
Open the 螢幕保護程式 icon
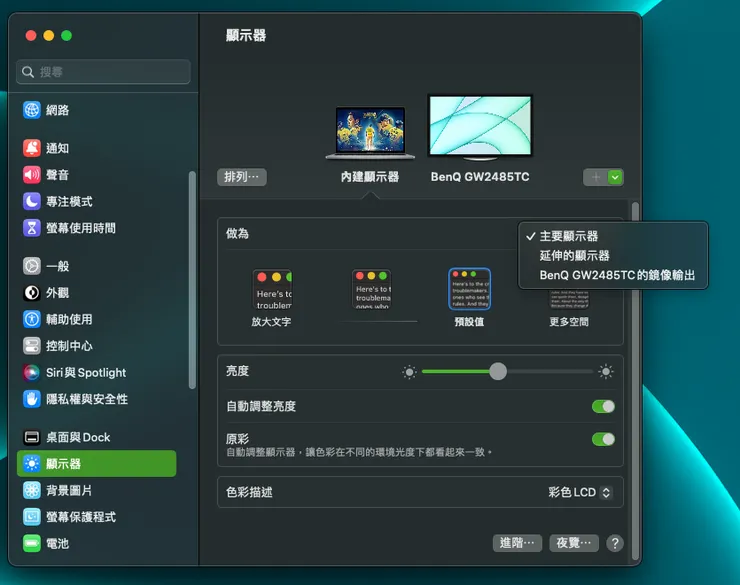tap(32, 517)
